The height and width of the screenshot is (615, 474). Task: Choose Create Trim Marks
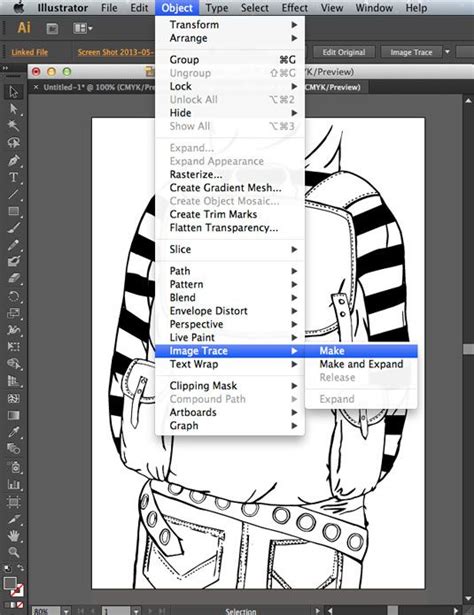[230, 215]
